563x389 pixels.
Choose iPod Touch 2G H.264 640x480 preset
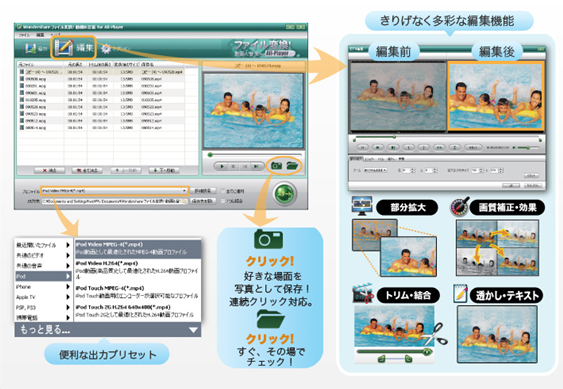point(138,311)
